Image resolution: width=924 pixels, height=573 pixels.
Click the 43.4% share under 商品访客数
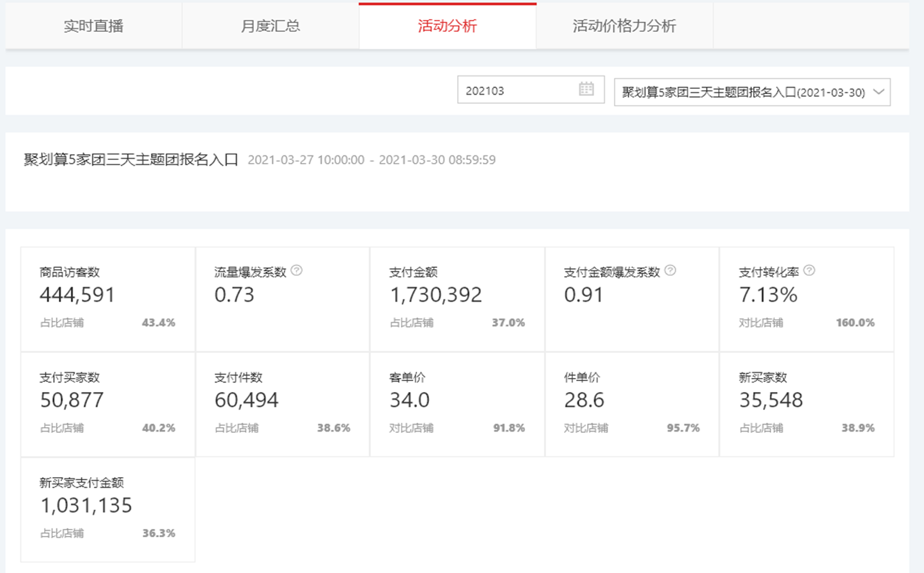pyautogui.click(x=159, y=323)
